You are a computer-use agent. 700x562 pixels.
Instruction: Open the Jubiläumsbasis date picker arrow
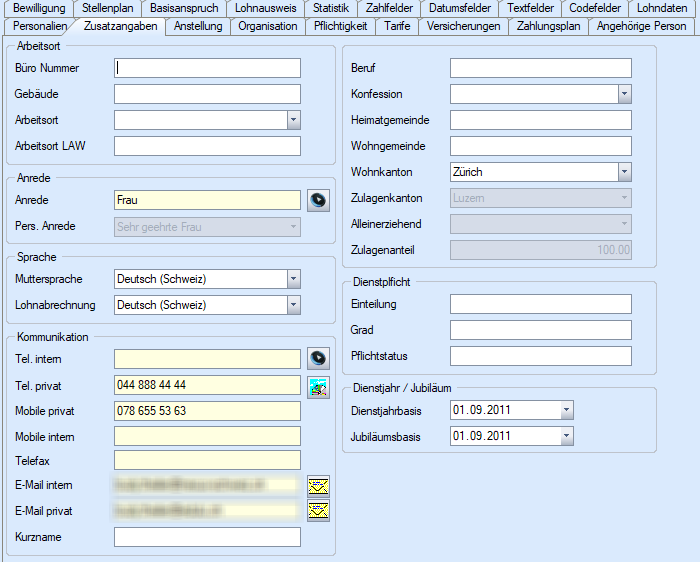567,436
